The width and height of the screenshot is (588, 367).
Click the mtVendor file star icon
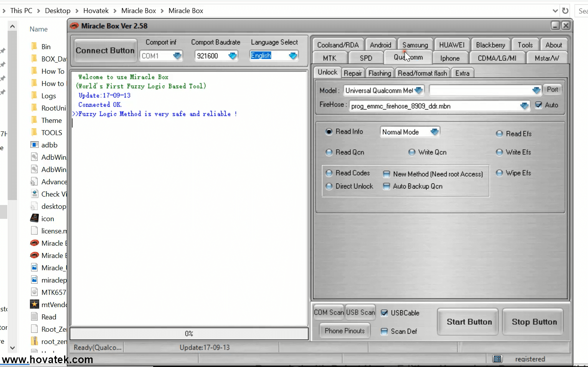tap(35, 304)
